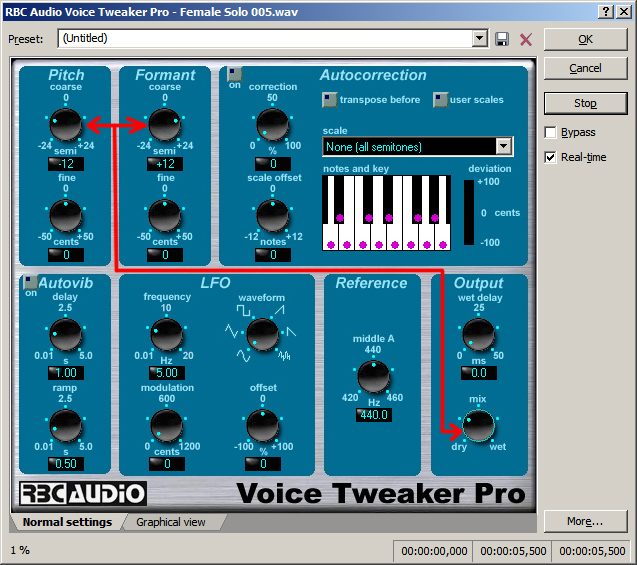637x565 pixels.
Task: Click the save preset floppy disk icon
Action: [x=502, y=39]
